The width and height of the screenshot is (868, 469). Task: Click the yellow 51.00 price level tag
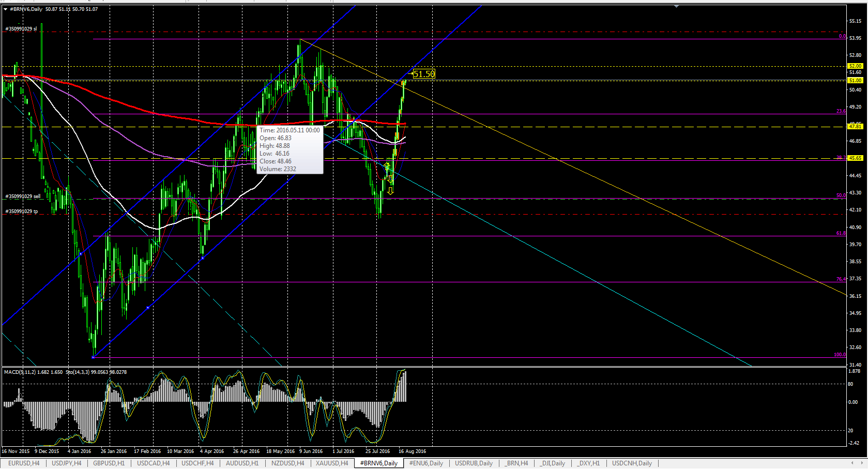click(855, 81)
